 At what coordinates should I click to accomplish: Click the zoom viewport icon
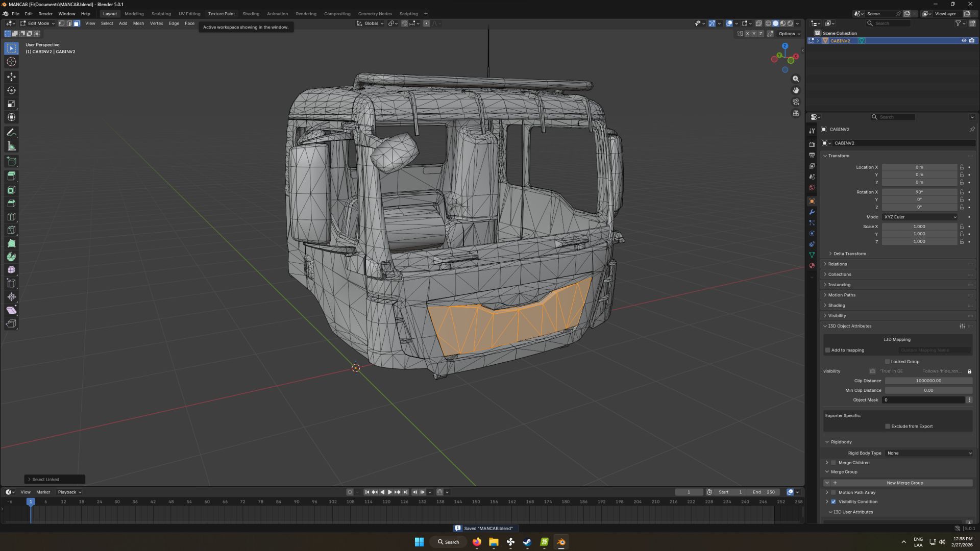click(x=795, y=79)
